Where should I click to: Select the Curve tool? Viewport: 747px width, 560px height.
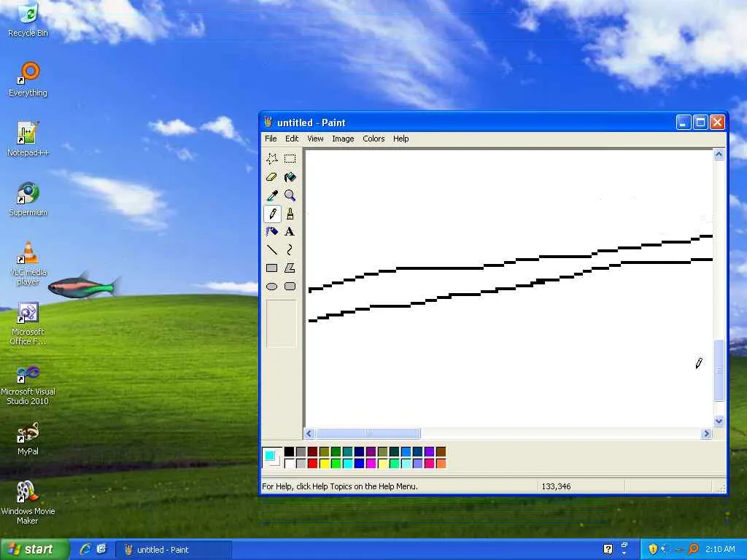(x=290, y=250)
